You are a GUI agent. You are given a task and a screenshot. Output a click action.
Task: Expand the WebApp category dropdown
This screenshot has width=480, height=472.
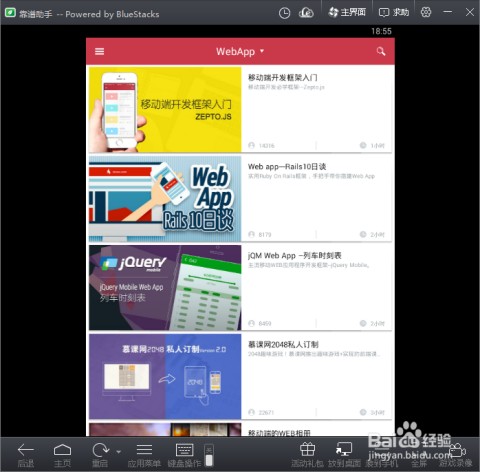click(262, 51)
